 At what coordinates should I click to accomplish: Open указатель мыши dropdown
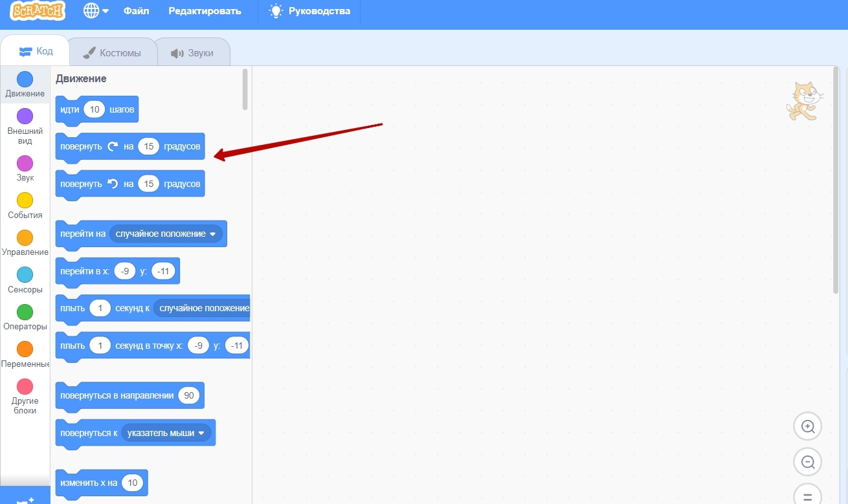pyautogui.click(x=166, y=433)
